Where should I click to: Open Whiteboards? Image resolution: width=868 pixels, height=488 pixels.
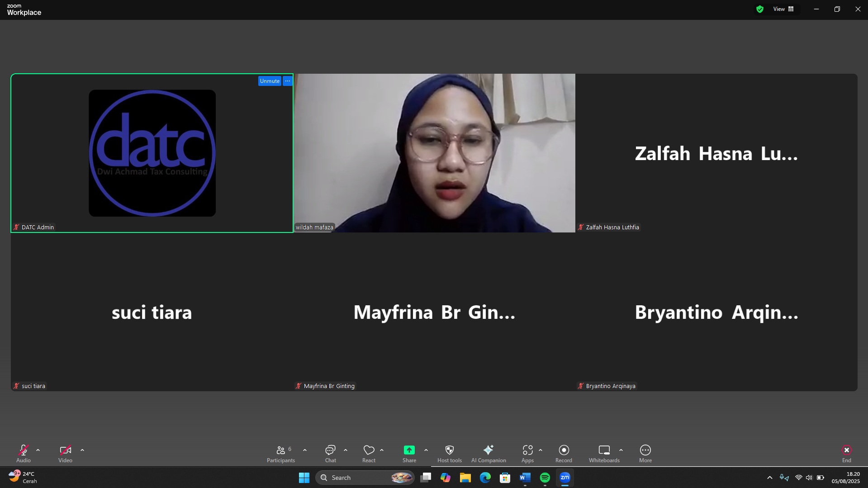pos(604,453)
